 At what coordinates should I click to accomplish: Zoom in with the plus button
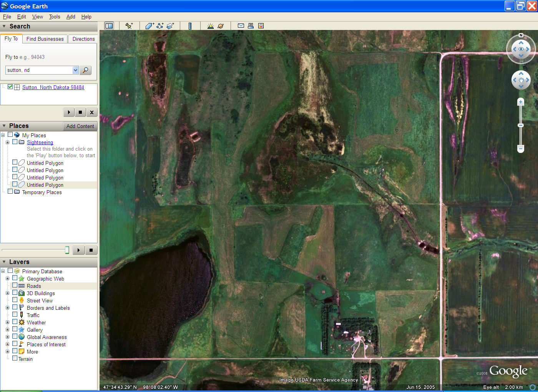[521, 102]
